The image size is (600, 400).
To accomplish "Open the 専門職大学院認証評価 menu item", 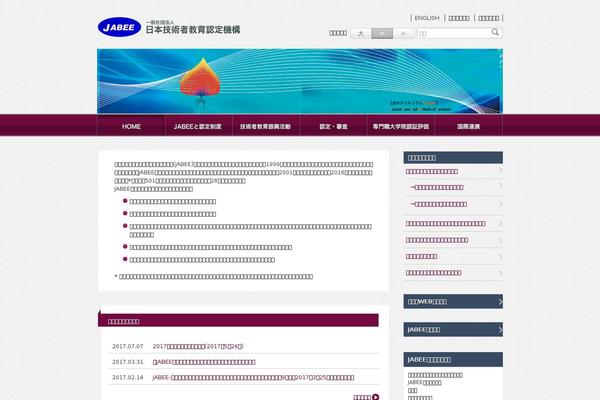I will click(x=401, y=126).
